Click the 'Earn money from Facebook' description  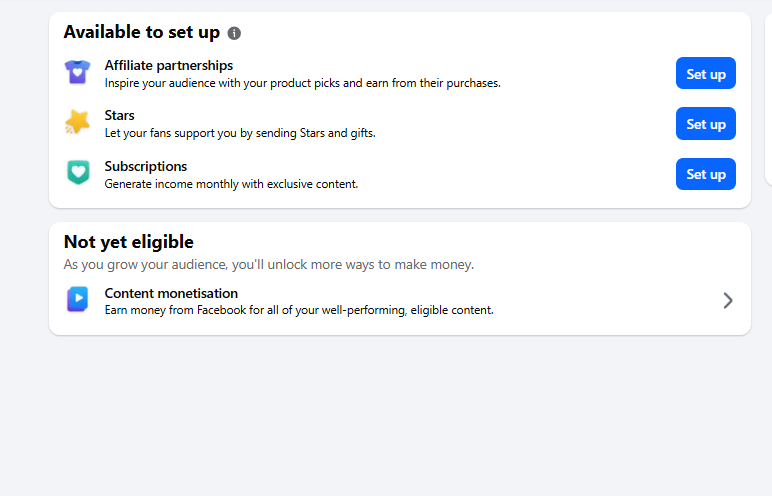(x=299, y=310)
